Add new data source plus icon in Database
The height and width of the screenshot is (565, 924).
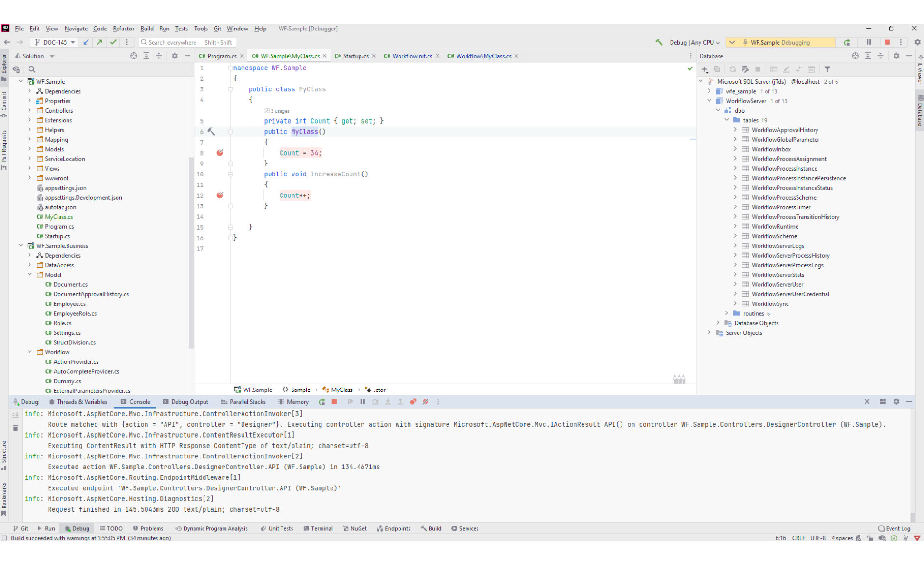(705, 69)
